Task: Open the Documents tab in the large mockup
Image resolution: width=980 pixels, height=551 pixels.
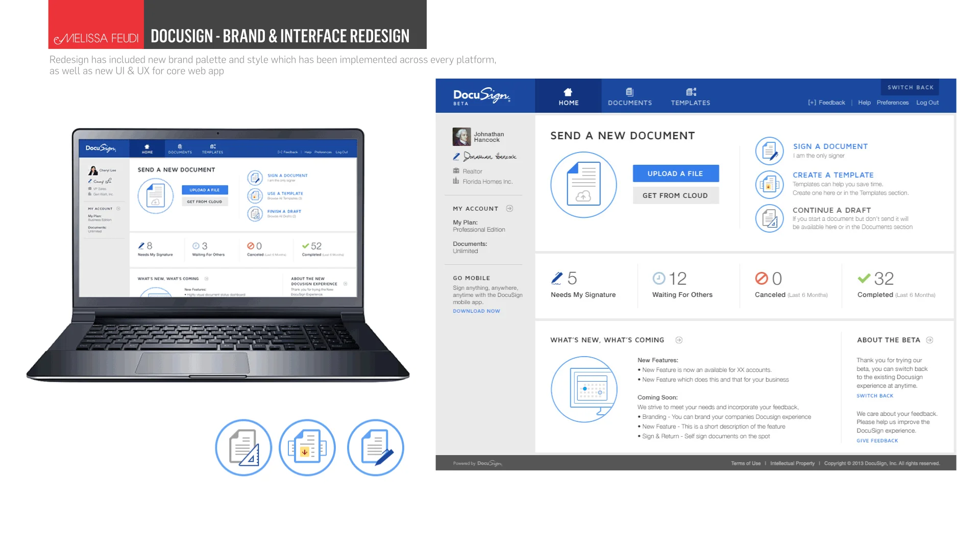Action: [630, 96]
